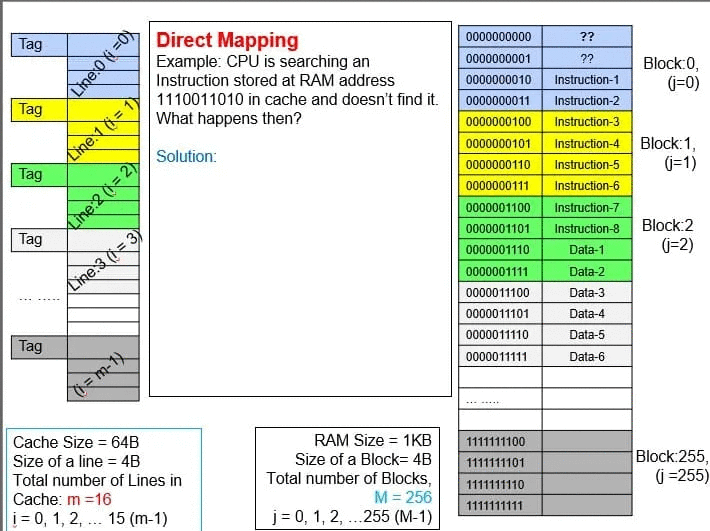710x531 pixels.
Task: Select the blue Tag cell of Line 0
Action: [x=39, y=45]
